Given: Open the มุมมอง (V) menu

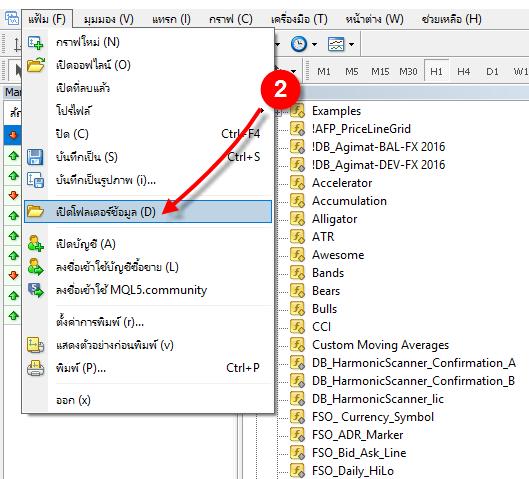Looking at the screenshot, I should 109,19.
